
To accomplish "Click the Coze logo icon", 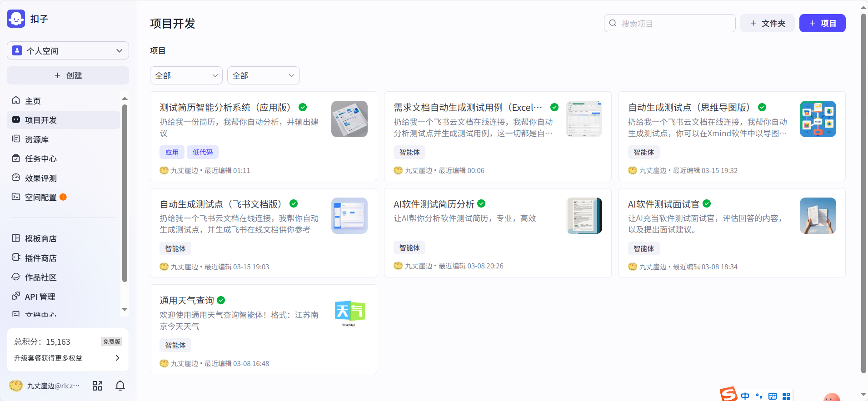I will tap(16, 19).
